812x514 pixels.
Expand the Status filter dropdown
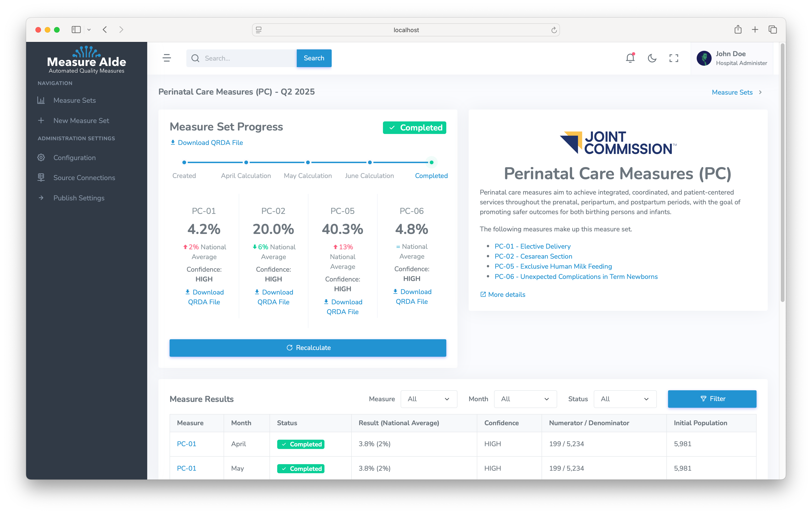point(624,399)
